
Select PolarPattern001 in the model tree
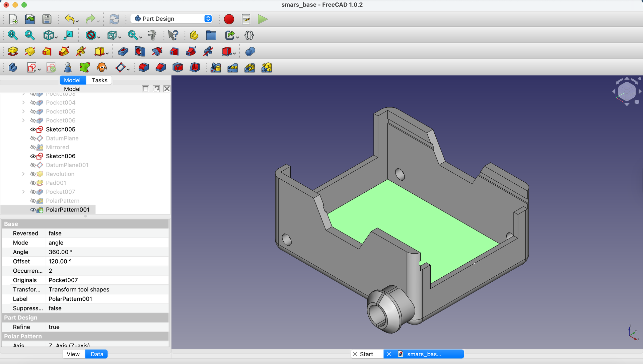coord(67,210)
